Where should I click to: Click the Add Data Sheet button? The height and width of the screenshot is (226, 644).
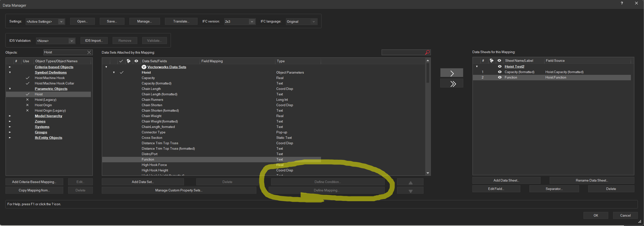(x=506, y=181)
